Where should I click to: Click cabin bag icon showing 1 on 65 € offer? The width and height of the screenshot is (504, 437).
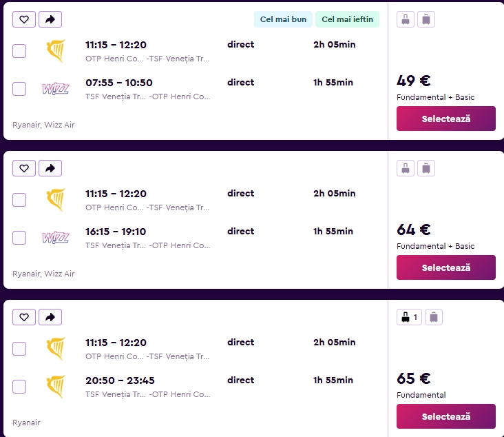click(409, 317)
